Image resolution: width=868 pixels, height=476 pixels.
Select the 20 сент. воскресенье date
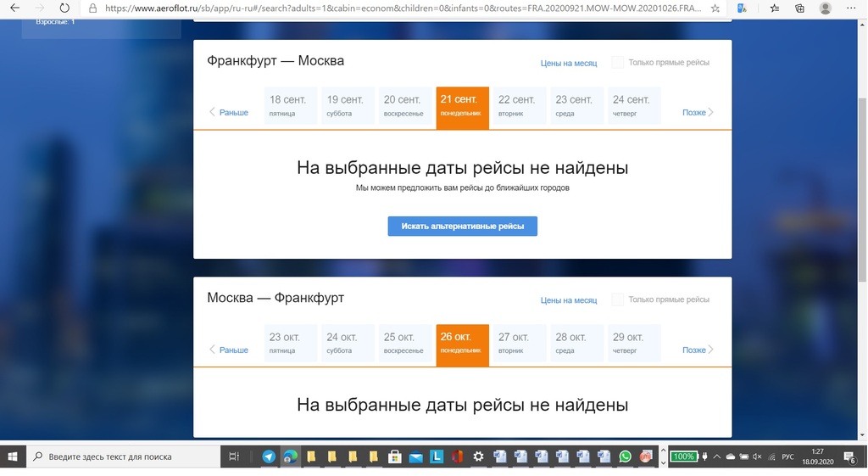click(404, 106)
